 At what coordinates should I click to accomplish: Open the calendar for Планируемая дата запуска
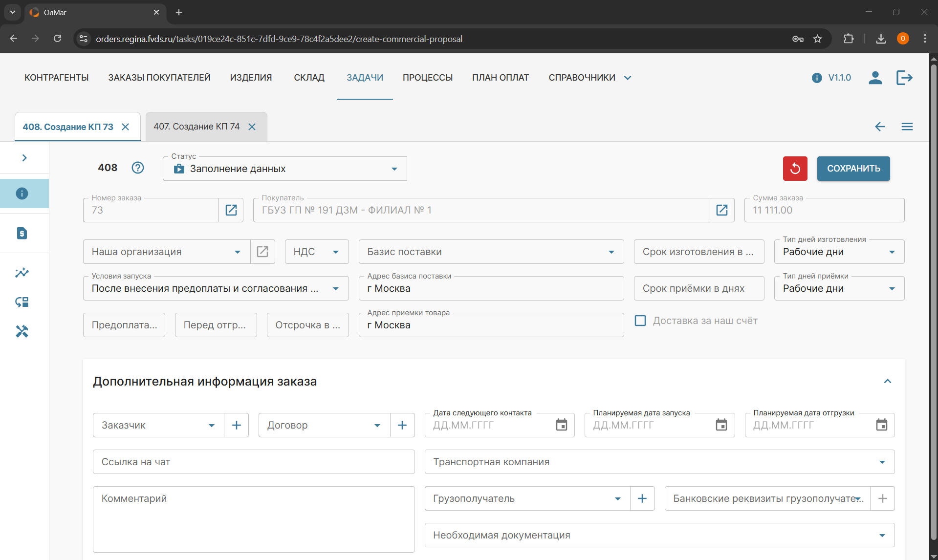point(721,425)
